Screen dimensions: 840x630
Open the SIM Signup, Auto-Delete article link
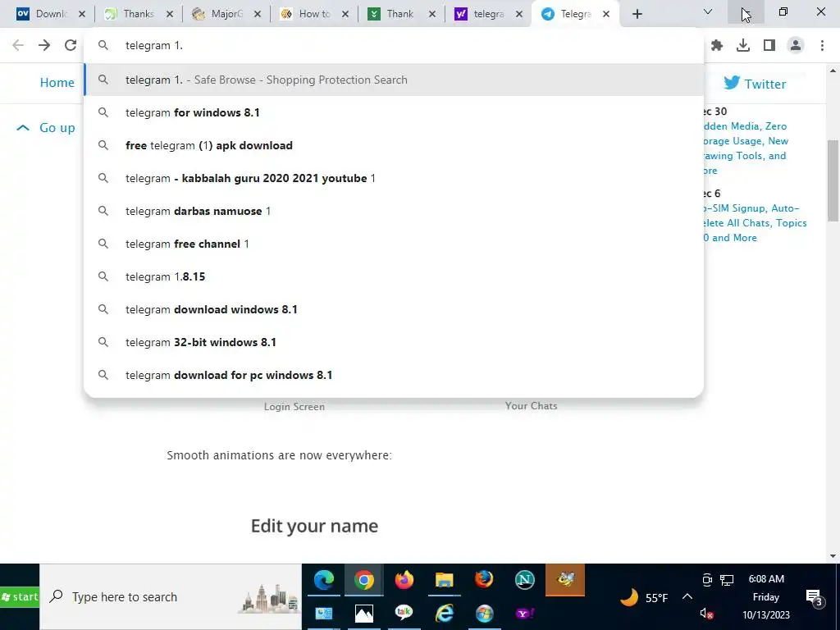(755, 223)
